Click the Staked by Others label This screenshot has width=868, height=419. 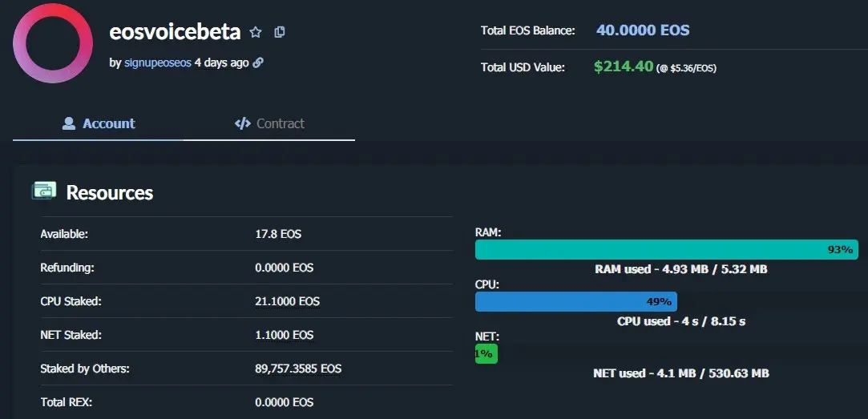85,369
